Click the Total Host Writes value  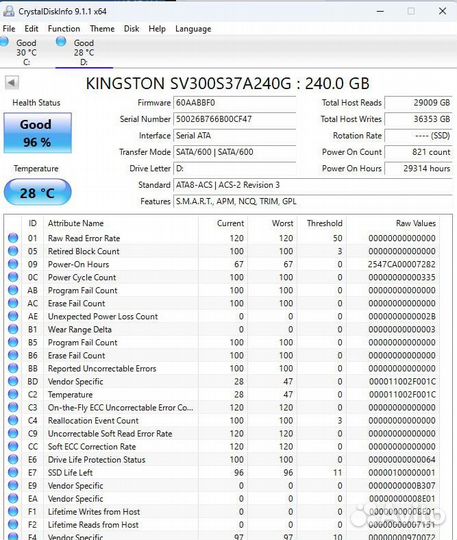point(418,119)
